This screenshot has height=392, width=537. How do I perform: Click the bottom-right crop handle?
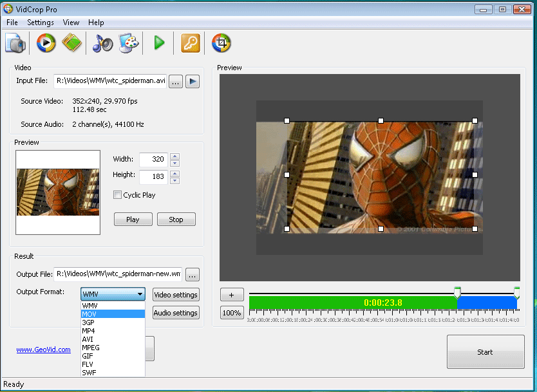click(x=475, y=229)
